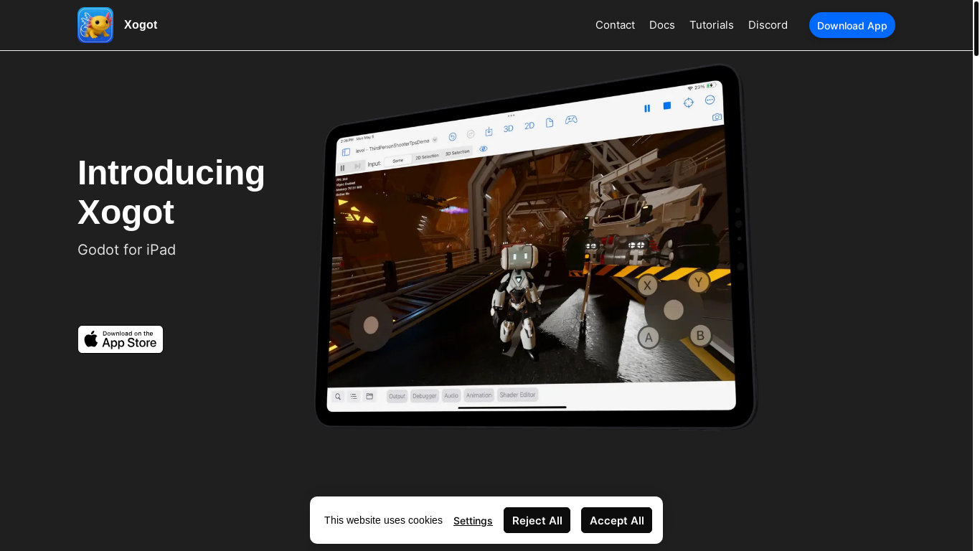This screenshot has width=980, height=551.
Task: Click the list icon in bottom bar
Action: coord(354,396)
